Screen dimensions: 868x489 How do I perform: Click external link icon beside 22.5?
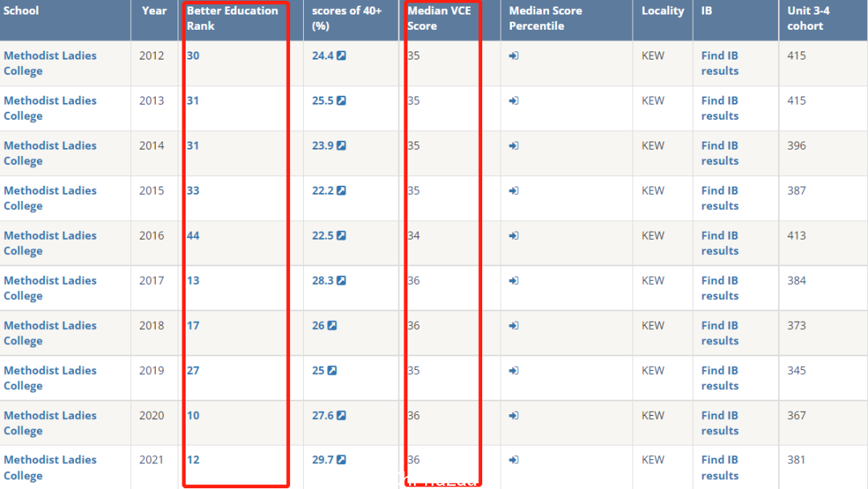(342, 236)
